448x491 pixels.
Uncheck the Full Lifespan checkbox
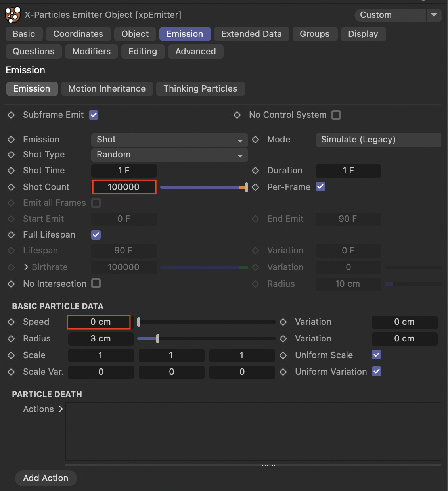(x=96, y=235)
